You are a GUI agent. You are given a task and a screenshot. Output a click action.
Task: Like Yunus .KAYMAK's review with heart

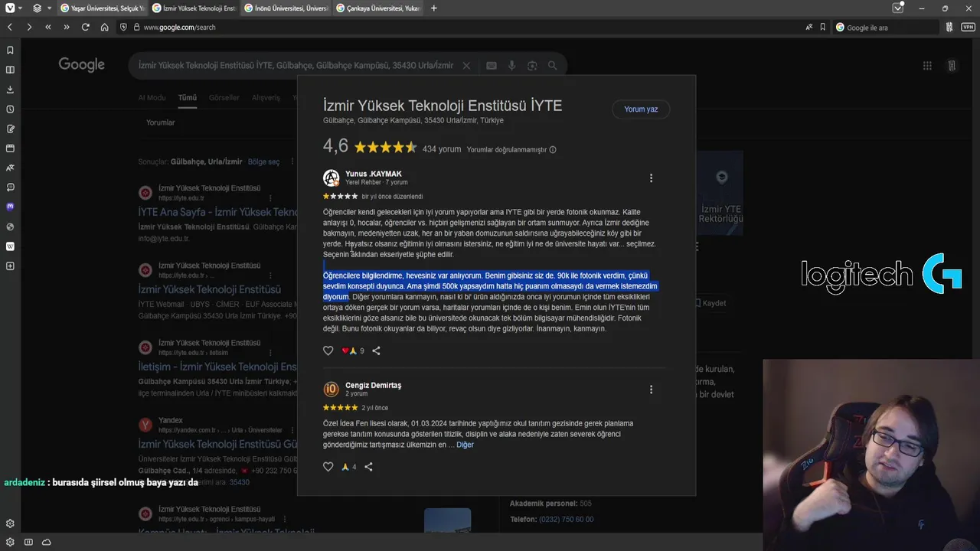point(328,350)
